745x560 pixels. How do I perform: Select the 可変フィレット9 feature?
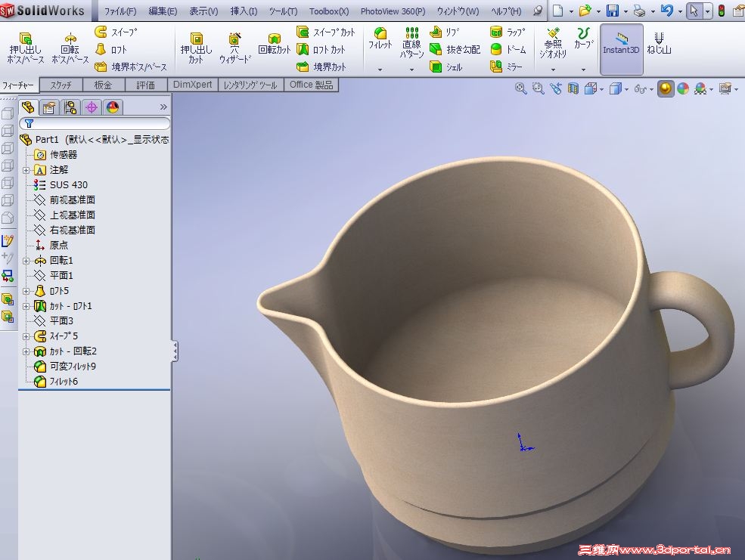pyautogui.click(x=73, y=367)
